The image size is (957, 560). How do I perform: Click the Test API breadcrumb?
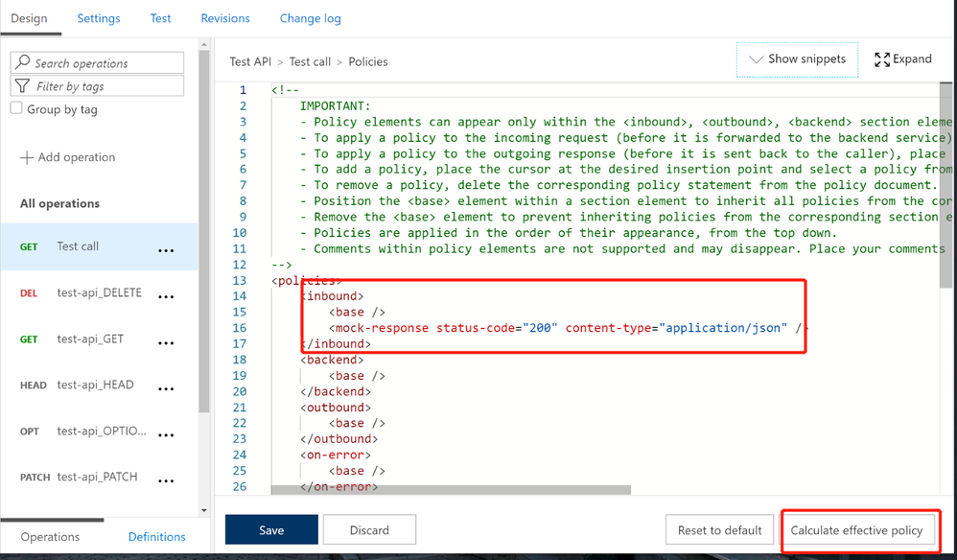(x=250, y=61)
